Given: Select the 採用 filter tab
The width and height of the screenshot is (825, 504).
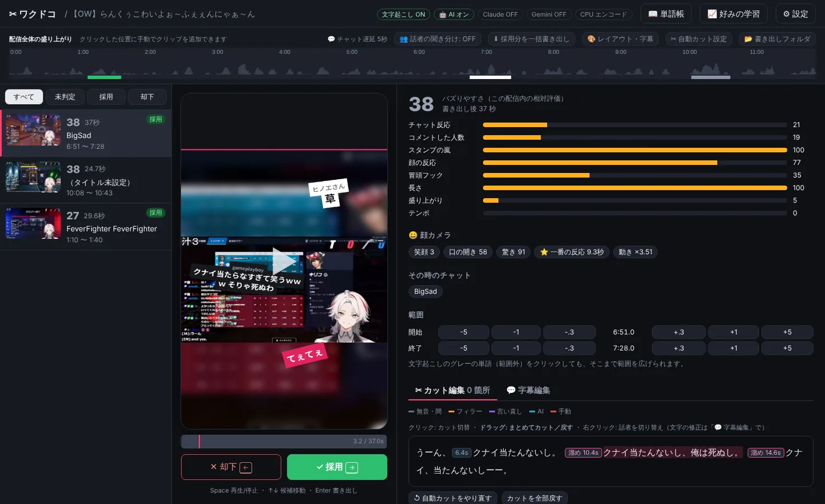Looking at the screenshot, I should [x=106, y=97].
